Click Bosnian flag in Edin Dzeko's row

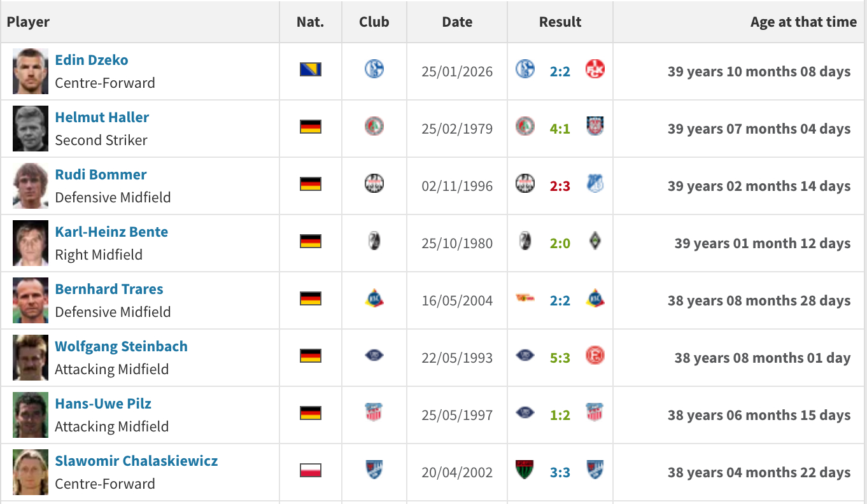pyautogui.click(x=311, y=69)
